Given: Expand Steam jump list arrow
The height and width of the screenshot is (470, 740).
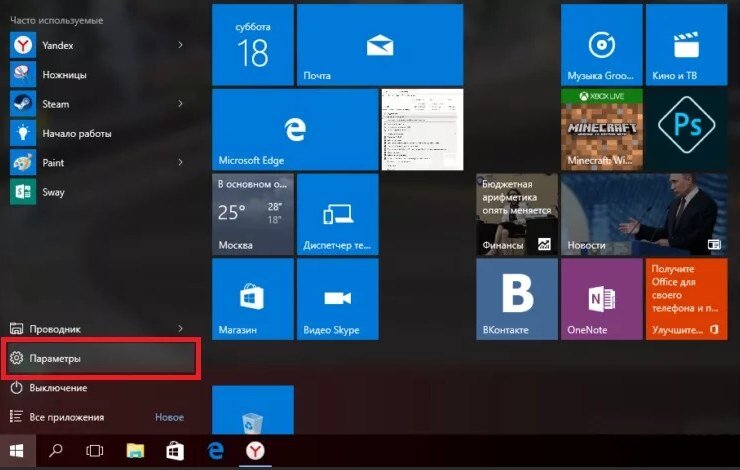Looking at the screenshot, I should (x=180, y=103).
